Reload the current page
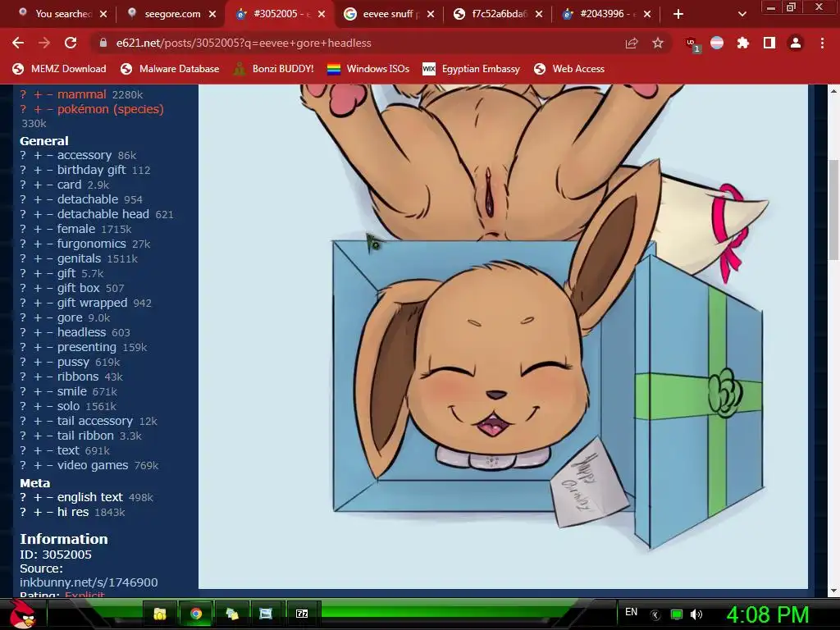Image resolution: width=840 pixels, height=630 pixels. tap(71, 43)
